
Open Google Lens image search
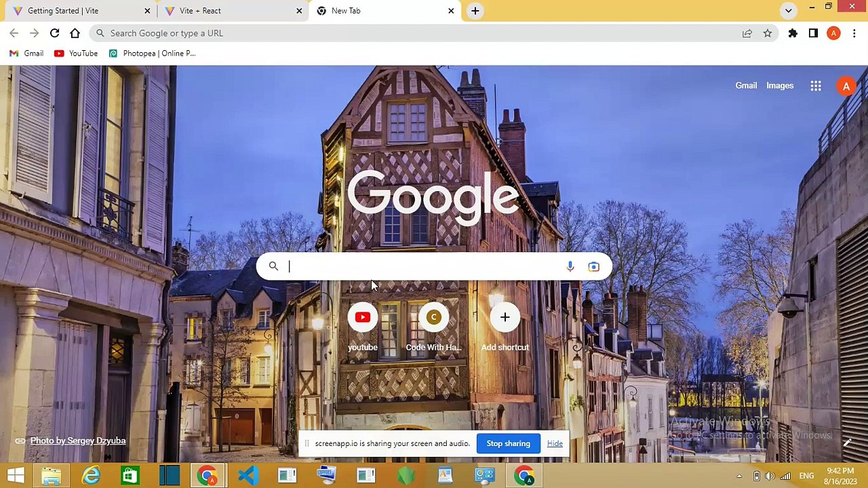pyautogui.click(x=593, y=266)
